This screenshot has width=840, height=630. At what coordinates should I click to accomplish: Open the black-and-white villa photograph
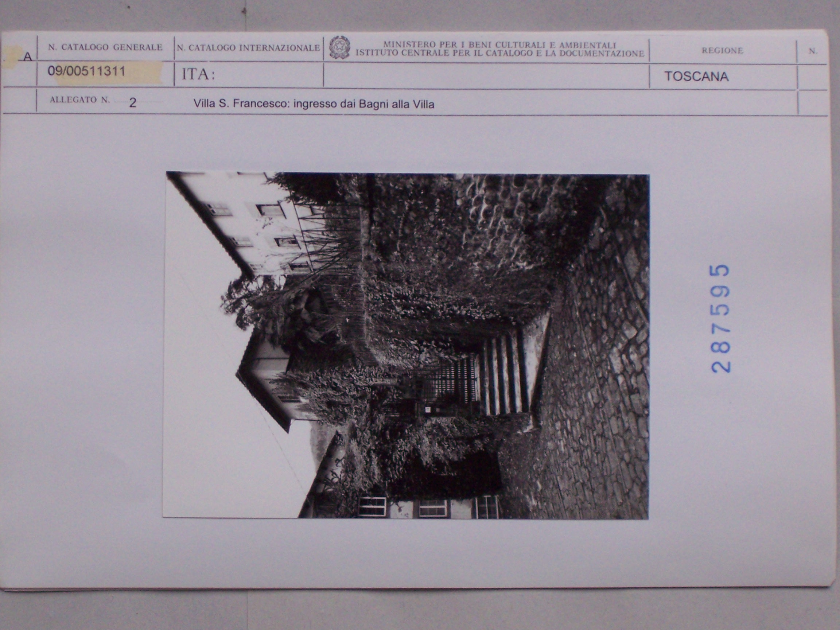tap(405, 345)
